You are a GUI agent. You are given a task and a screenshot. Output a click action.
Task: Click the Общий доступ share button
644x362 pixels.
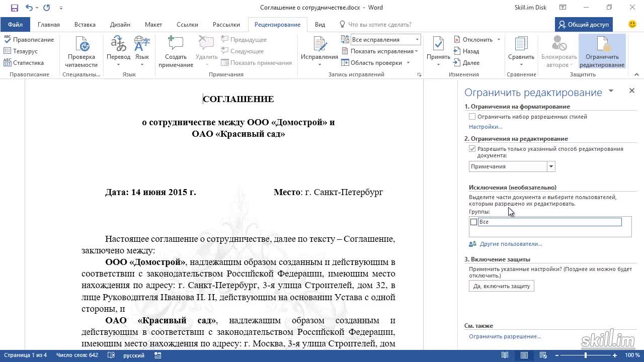[583, 24]
